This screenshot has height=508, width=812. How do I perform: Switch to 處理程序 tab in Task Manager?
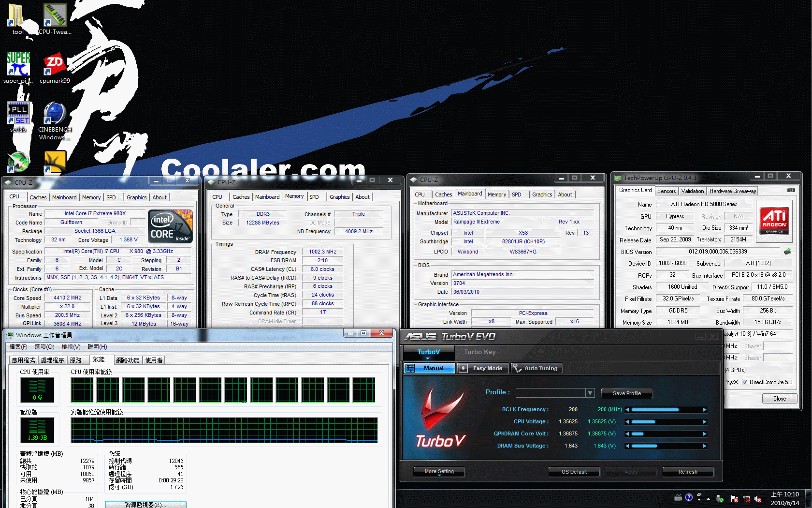(x=52, y=360)
